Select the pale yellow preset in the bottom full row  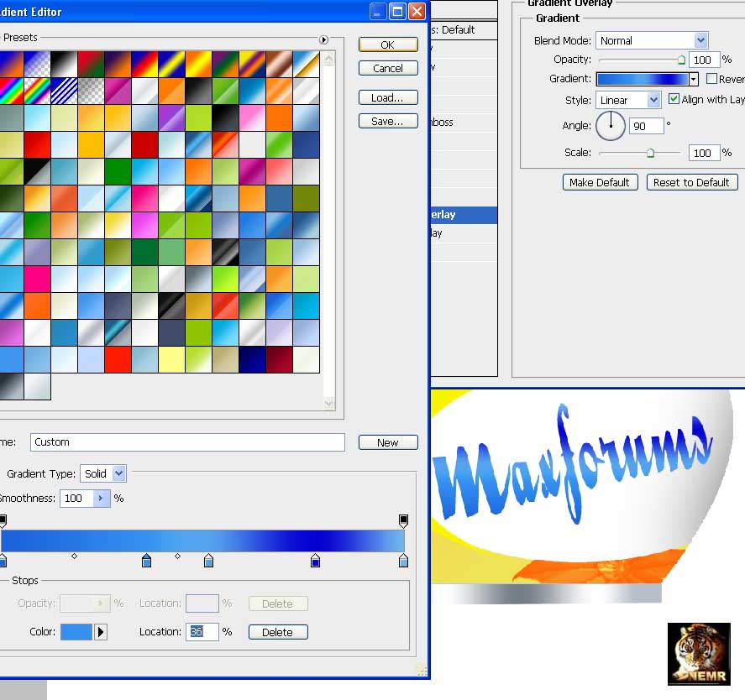click(171, 359)
